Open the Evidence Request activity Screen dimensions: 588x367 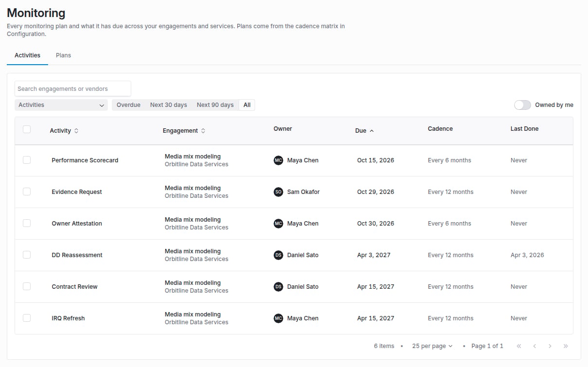(77, 192)
